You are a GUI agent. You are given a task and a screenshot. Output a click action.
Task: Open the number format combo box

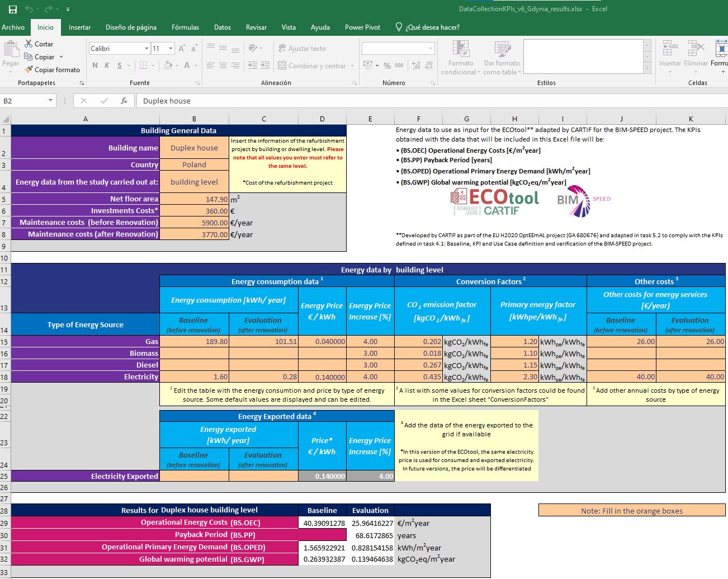coord(398,49)
